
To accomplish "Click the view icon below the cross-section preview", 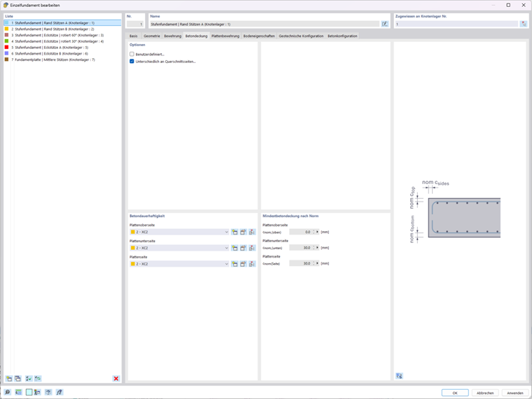I will click(x=399, y=376).
